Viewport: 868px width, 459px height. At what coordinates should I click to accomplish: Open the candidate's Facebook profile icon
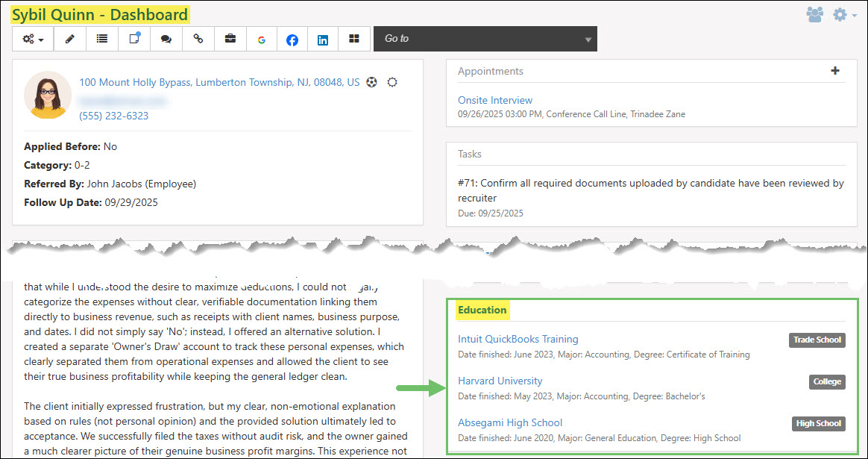pyautogui.click(x=292, y=39)
